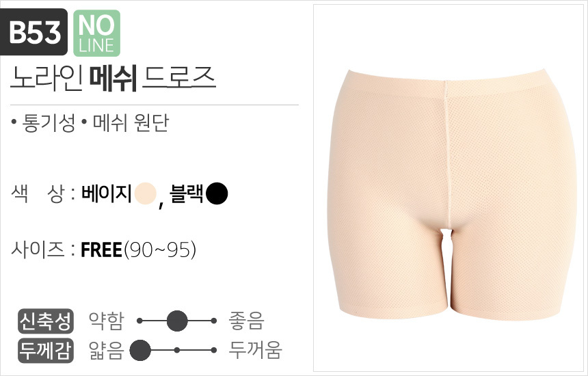Click the B53 product code badge
588x376 pixels.
click(34, 31)
